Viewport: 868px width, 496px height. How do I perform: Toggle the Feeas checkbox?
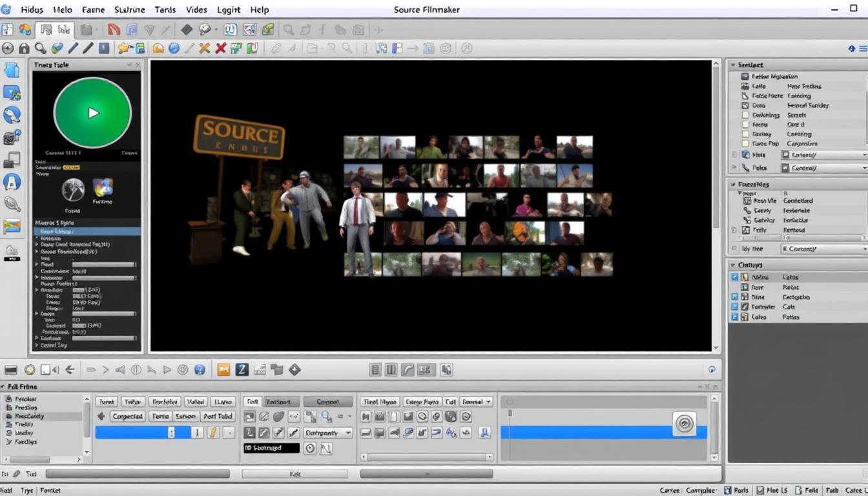pos(745,125)
